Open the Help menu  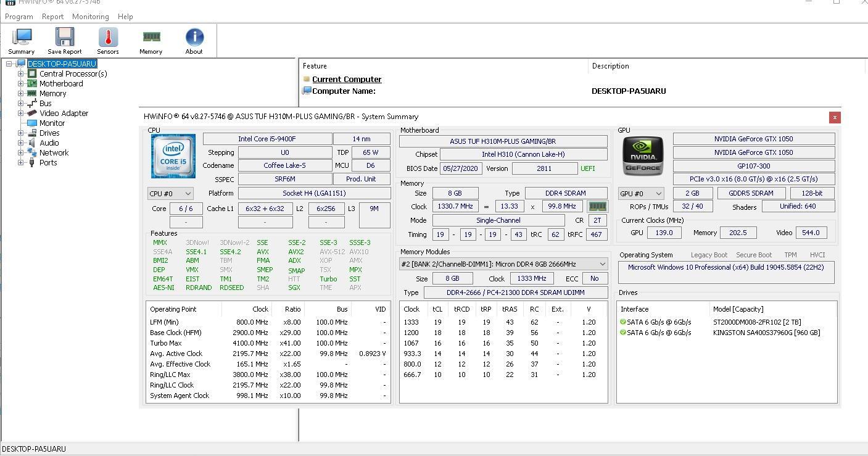[x=125, y=17]
